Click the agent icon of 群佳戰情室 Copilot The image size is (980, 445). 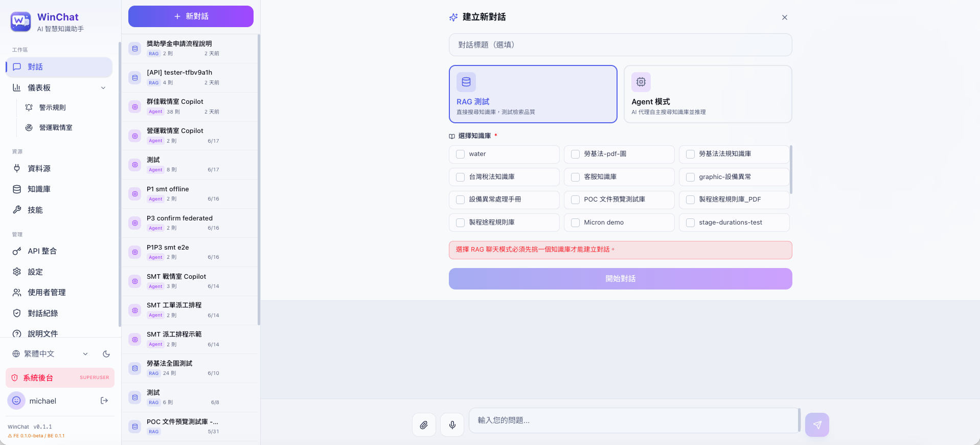135,107
